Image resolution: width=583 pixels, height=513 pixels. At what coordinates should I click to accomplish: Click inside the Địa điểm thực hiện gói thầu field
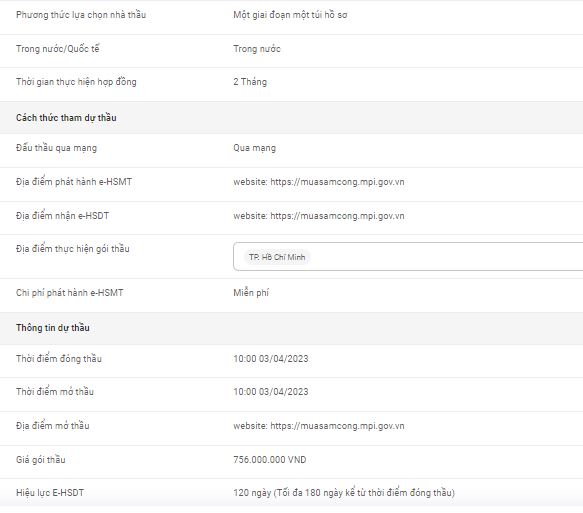point(408,256)
